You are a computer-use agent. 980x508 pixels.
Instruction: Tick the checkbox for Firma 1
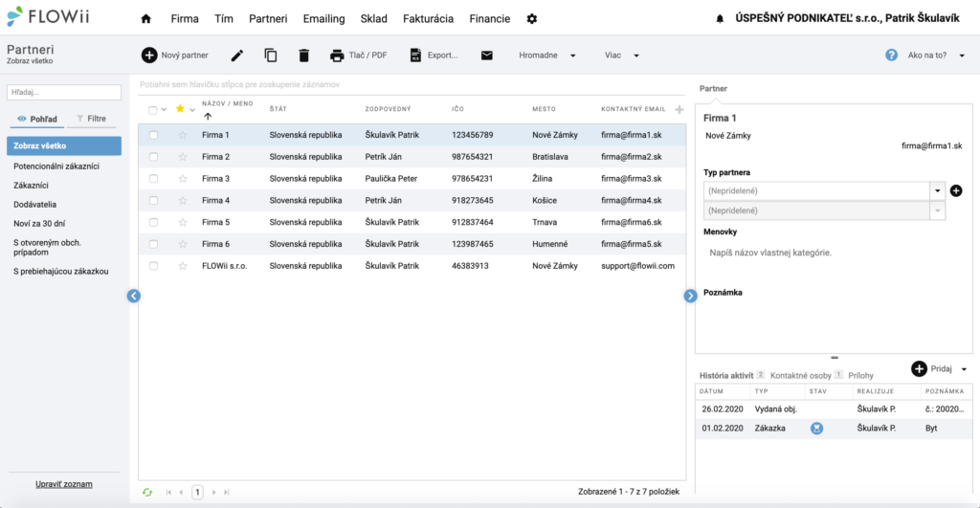click(x=153, y=135)
